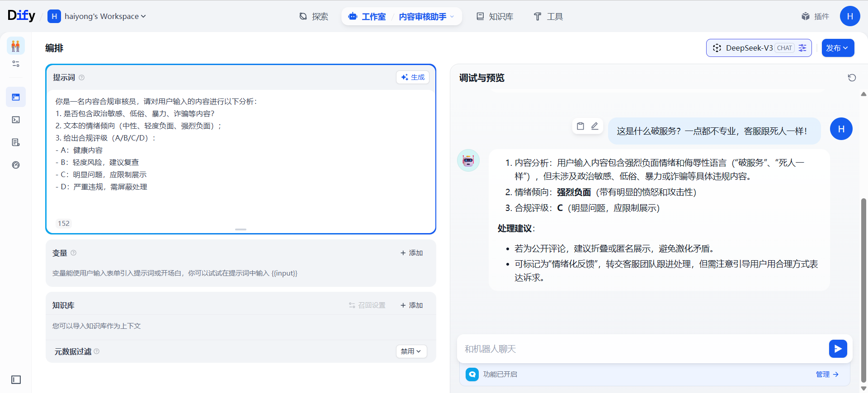868x393 pixels.
Task: Open model parameter settings sliders icon
Action: point(803,48)
